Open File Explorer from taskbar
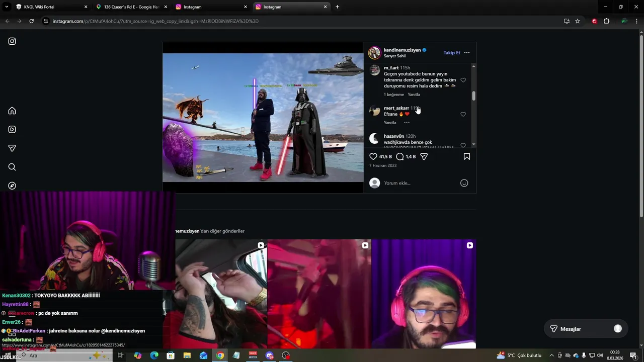The width and height of the screenshot is (644, 362). point(187,355)
